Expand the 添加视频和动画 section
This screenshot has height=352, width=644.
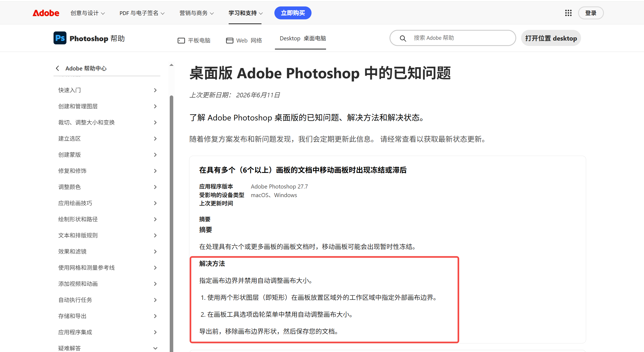point(107,284)
